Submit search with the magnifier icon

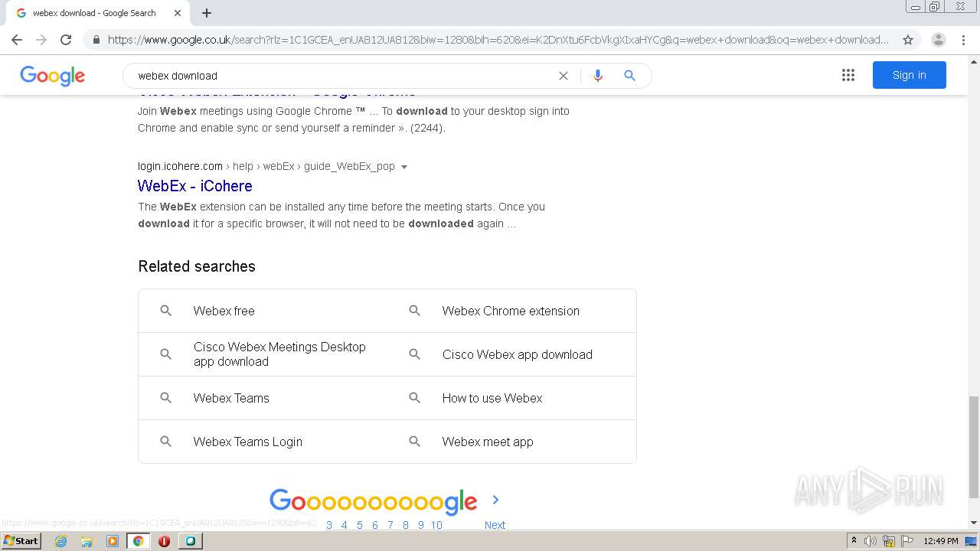(x=629, y=76)
